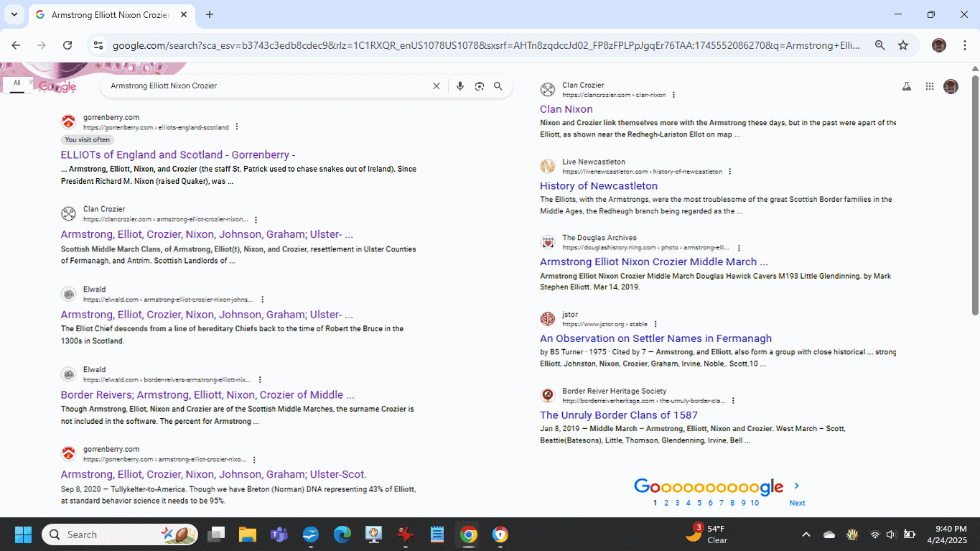Click the volume icon in system tray
The height and width of the screenshot is (551, 980).
pos(891,534)
